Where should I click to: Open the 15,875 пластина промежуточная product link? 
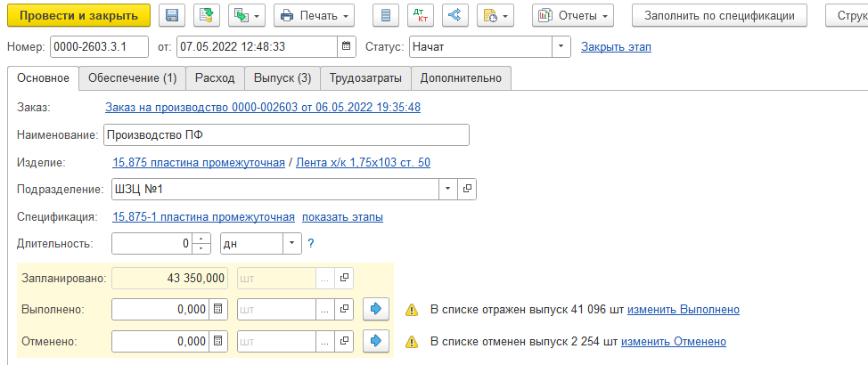tap(199, 163)
